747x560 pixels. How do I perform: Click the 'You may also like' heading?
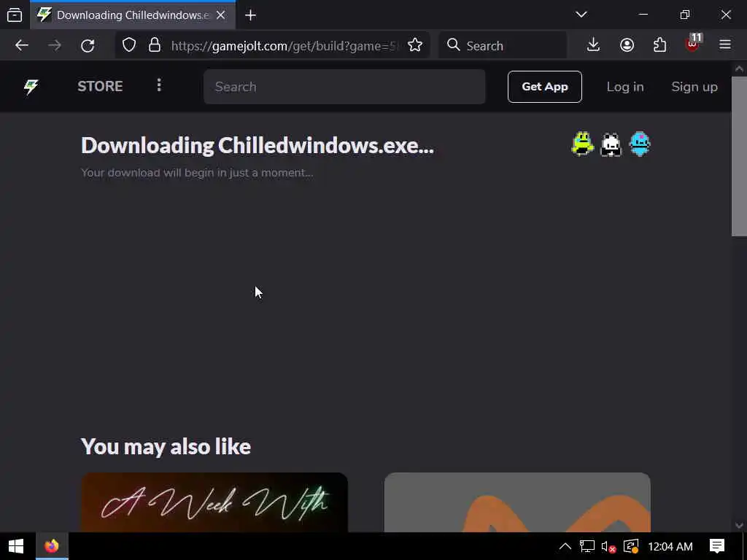(x=166, y=447)
